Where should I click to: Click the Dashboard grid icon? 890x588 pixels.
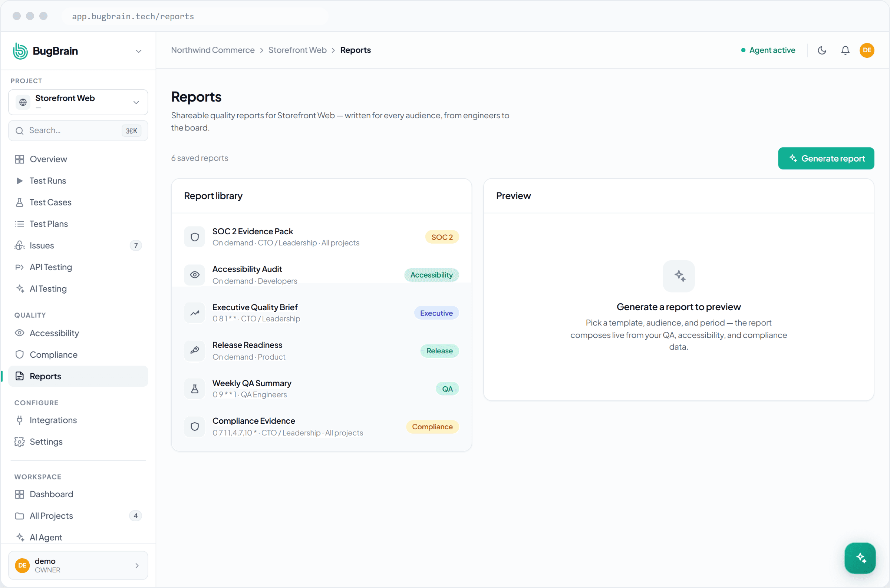[x=20, y=494]
